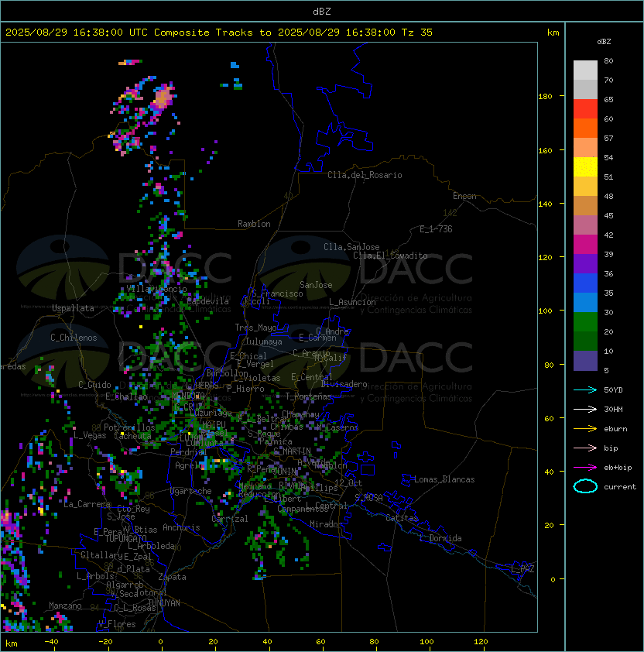Click the 'Carrizal' map label

pos(230,519)
